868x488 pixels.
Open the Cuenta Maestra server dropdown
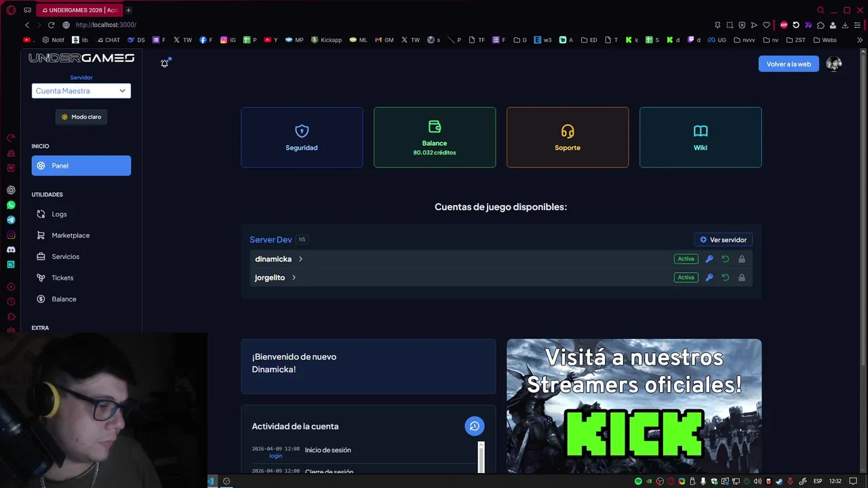tap(81, 91)
